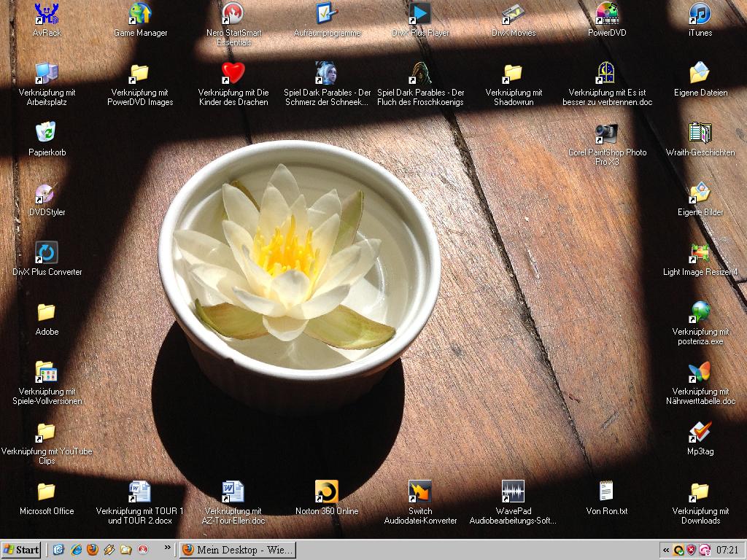Viewport: 747px width, 560px height.
Task: Expand hidden quick launch icons chevron
Action: [x=168, y=548]
